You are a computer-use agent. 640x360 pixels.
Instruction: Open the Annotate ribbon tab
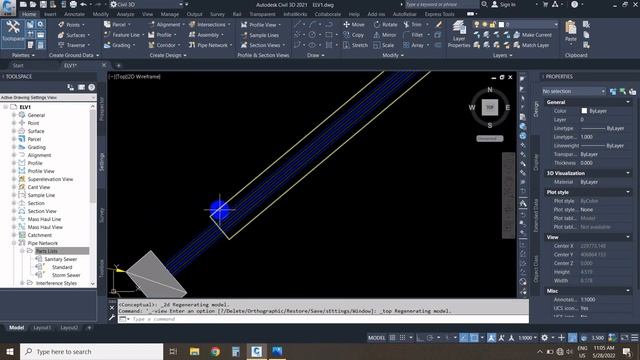point(74,14)
